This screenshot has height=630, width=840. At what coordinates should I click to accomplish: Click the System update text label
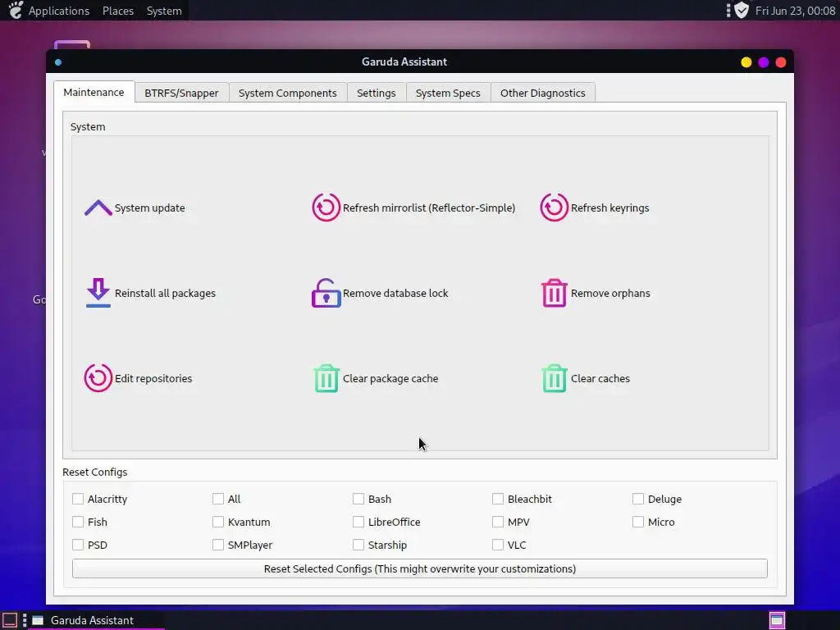tap(149, 208)
